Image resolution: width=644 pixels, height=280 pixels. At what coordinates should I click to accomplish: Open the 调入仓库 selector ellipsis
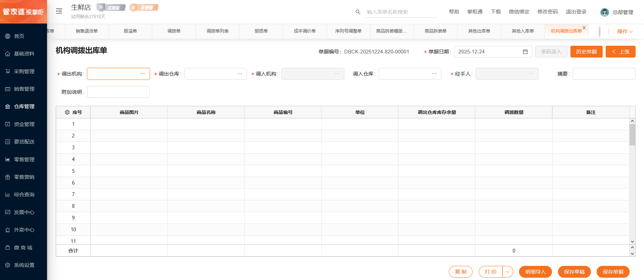(434, 74)
